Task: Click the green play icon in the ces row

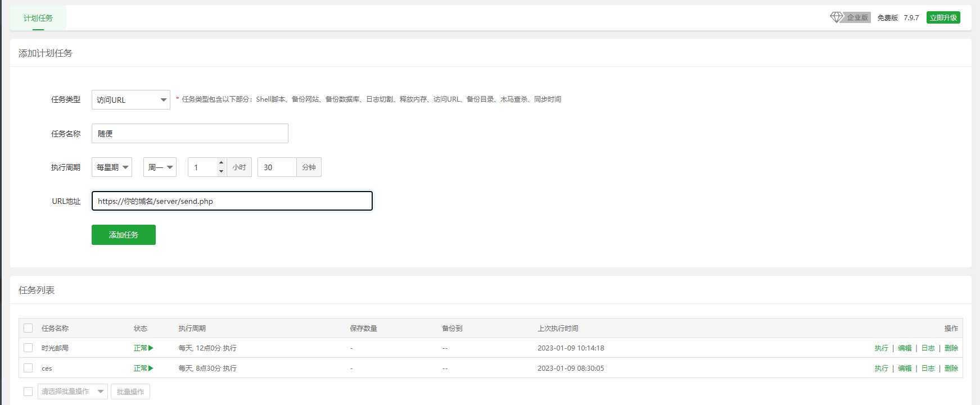Action: 151,368
